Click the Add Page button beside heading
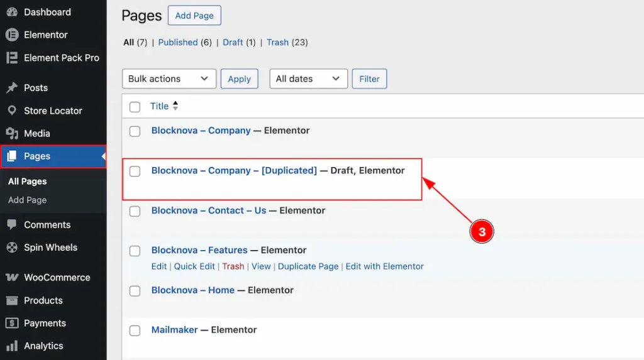 [194, 16]
